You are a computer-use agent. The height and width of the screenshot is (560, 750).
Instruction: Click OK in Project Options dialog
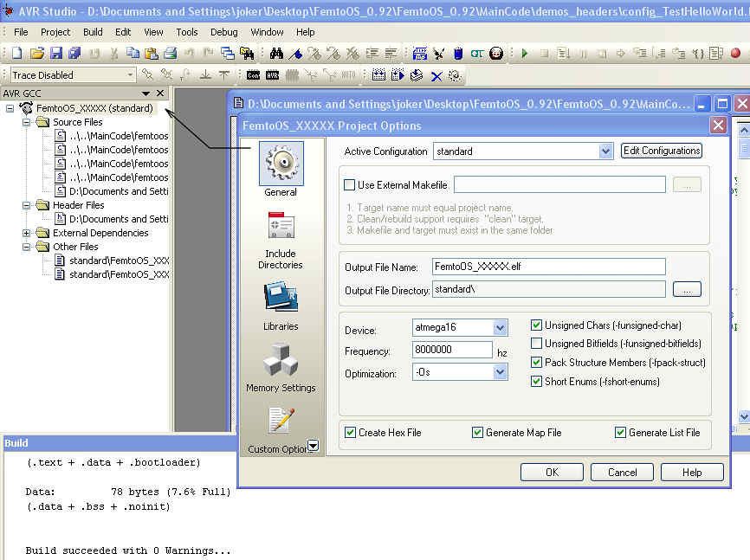[552, 473]
